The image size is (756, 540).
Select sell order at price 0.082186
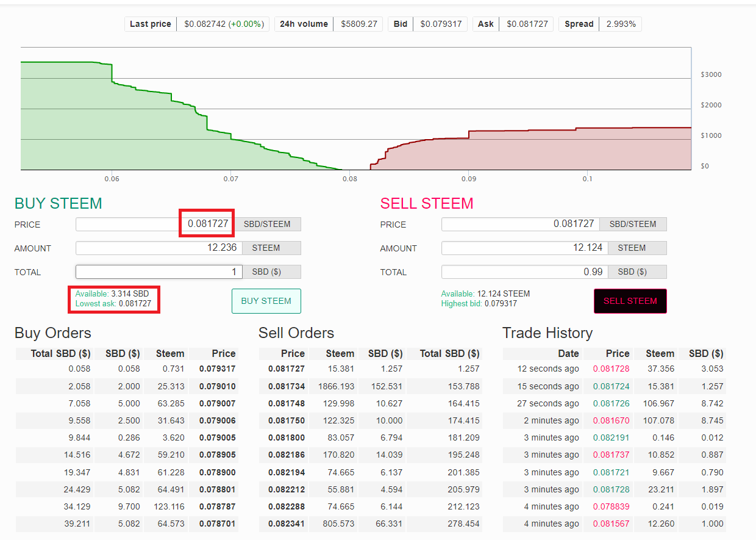[370, 455]
